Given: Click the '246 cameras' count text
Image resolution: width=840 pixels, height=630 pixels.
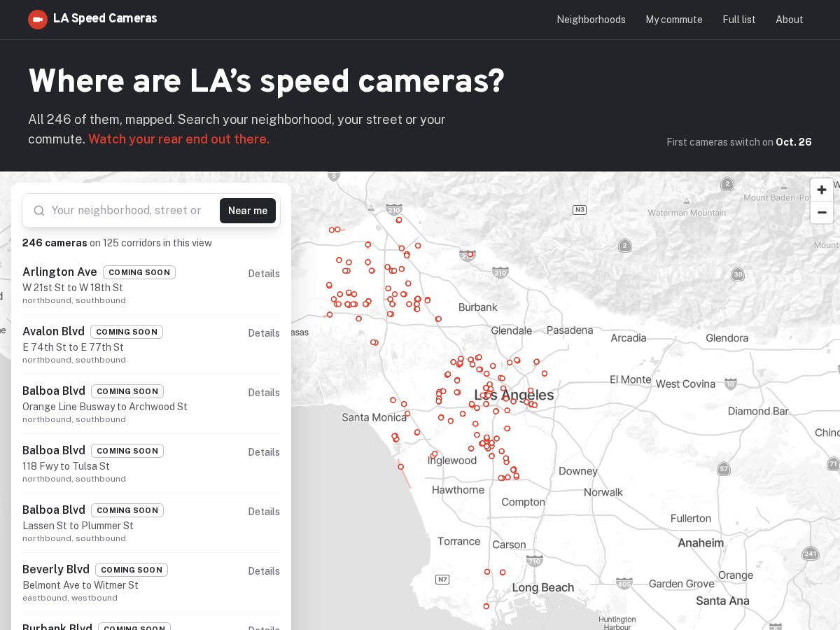Looking at the screenshot, I should (x=55, y=243).
